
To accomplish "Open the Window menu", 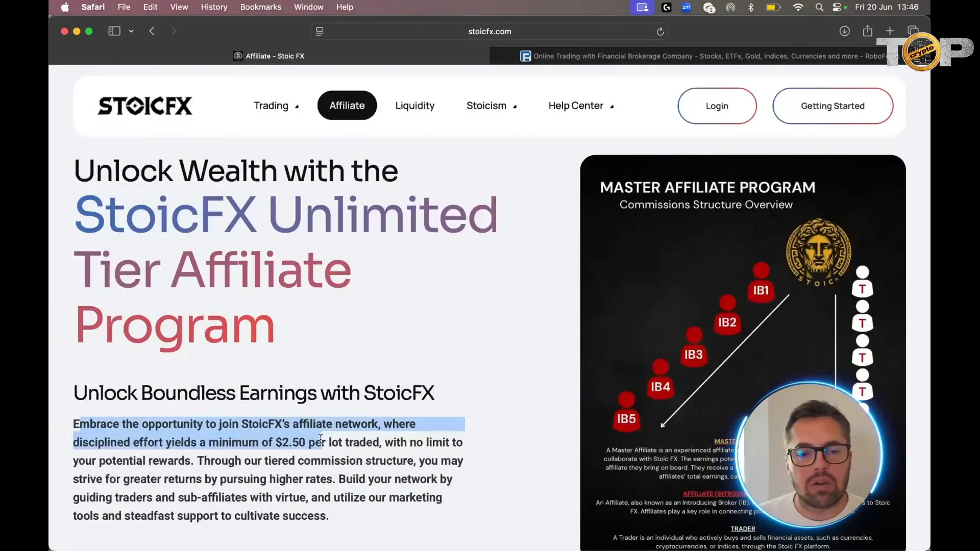I will coord(309,7).
